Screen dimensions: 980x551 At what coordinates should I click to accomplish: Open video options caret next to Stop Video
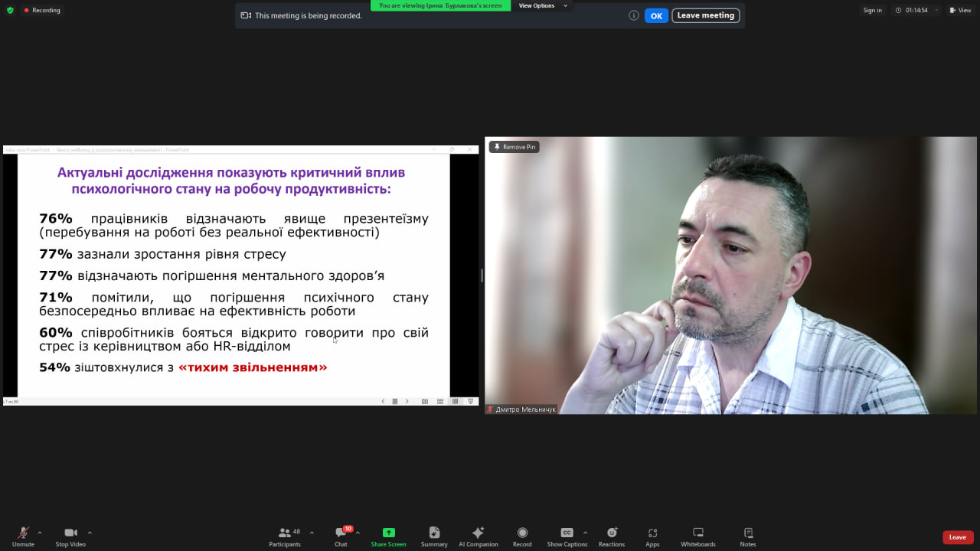(x=90, y=533)
